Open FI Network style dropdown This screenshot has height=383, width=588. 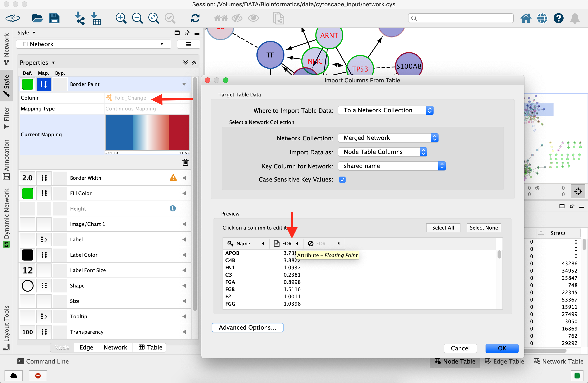click(x=94, y=44)
